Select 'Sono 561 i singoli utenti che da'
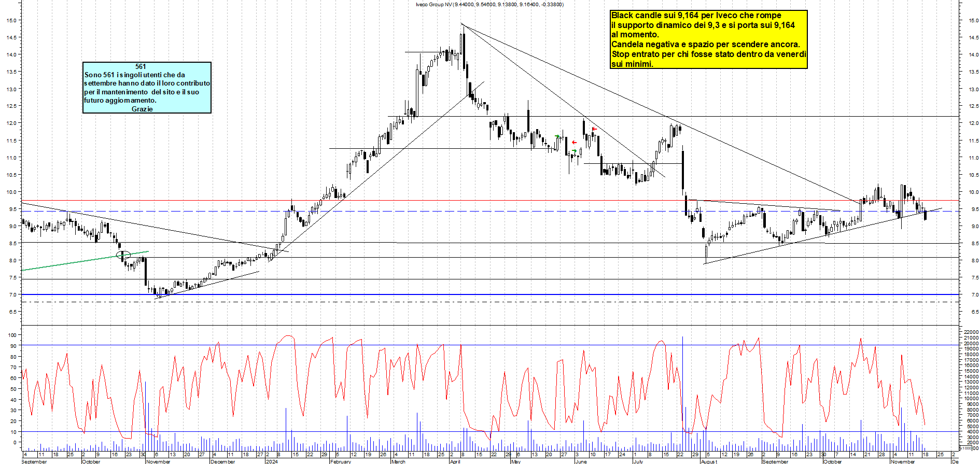 135,75
